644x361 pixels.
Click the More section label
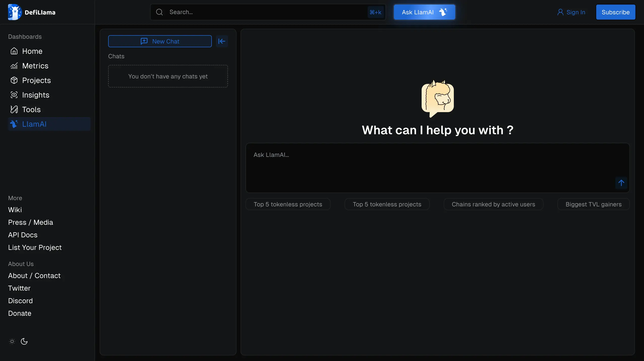15,198
